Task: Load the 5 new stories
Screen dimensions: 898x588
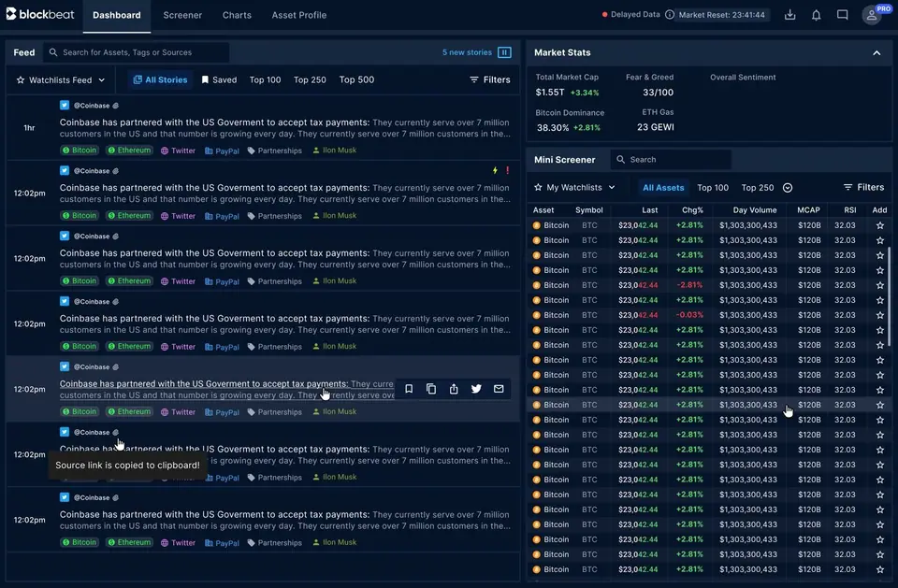Action: tap(467, 52)
